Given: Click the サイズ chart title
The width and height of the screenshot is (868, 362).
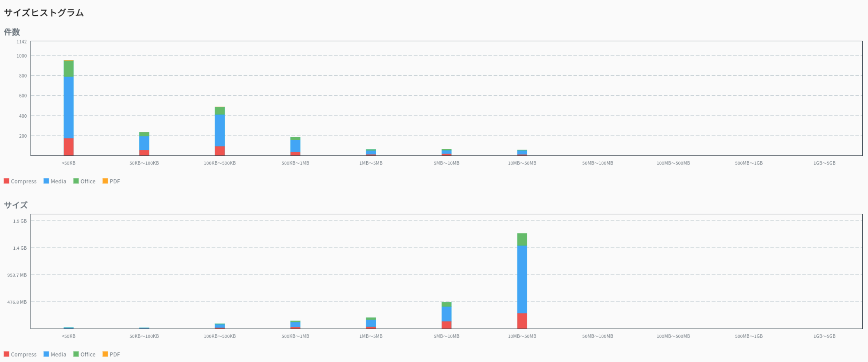Looking at the screenshot, I should [16, 205].
